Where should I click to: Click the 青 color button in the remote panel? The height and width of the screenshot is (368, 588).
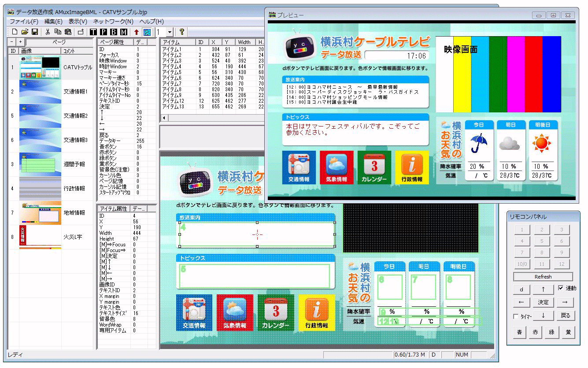520,332
